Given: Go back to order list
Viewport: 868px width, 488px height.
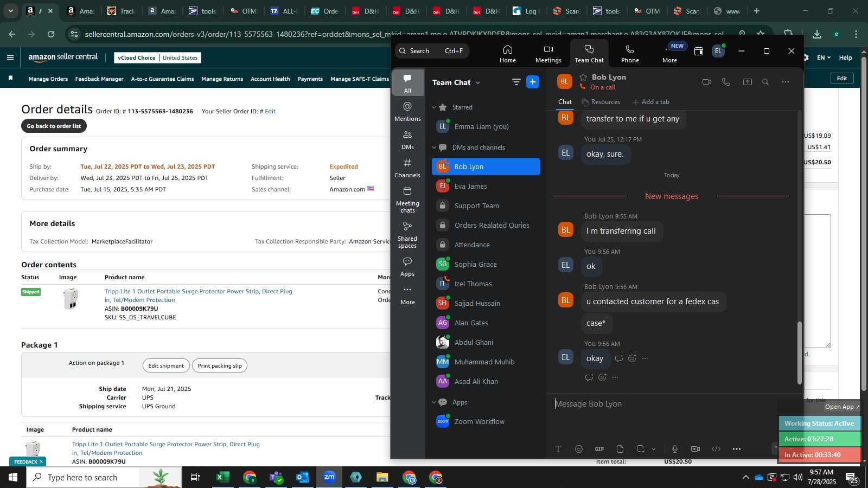Looking at the screenshot, I should click(x=54, y=126).
